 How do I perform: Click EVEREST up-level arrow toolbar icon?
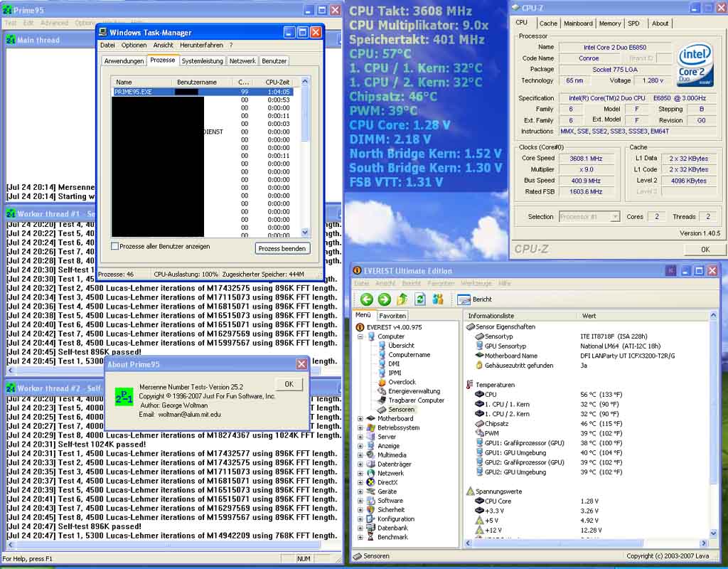click(402, 299)
